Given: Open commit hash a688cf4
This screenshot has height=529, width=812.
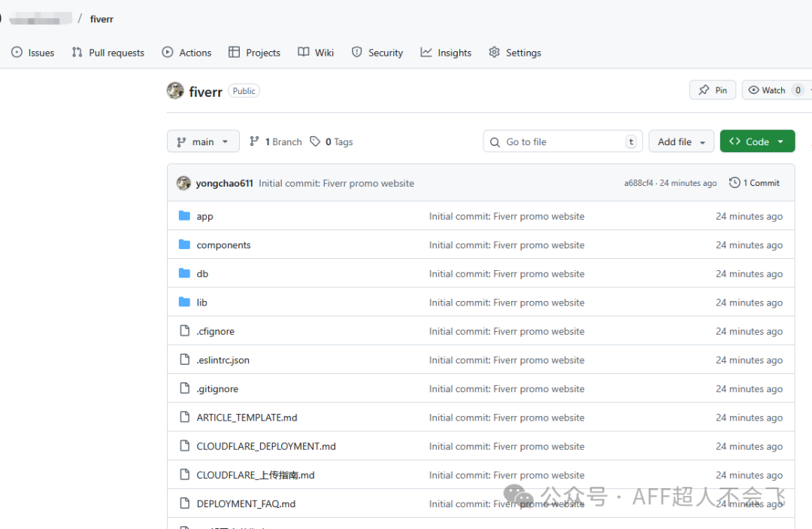Looking at the screenshot, I should [638, 183].
